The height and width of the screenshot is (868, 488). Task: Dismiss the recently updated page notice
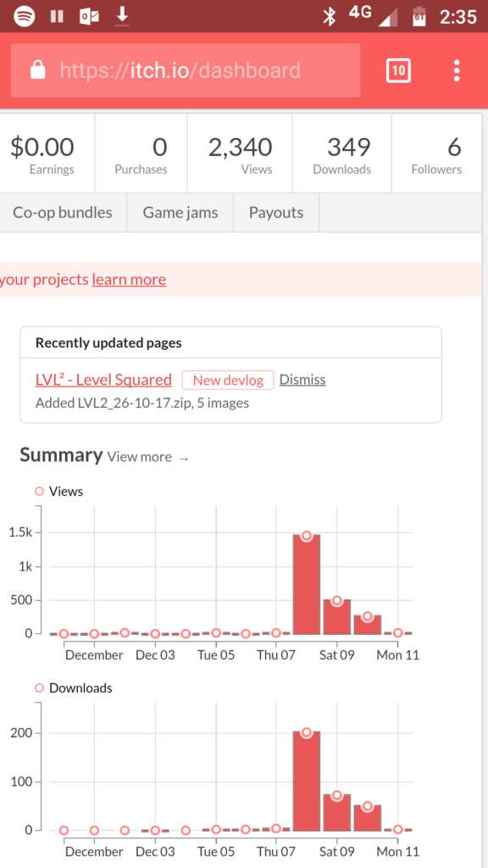pyautogui.click(x=302, y=380)
